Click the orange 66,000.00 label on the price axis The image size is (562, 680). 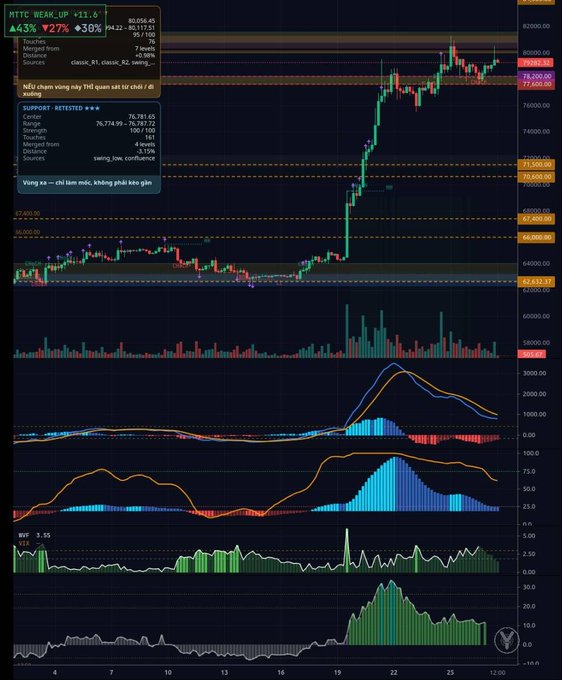point(536,238)
